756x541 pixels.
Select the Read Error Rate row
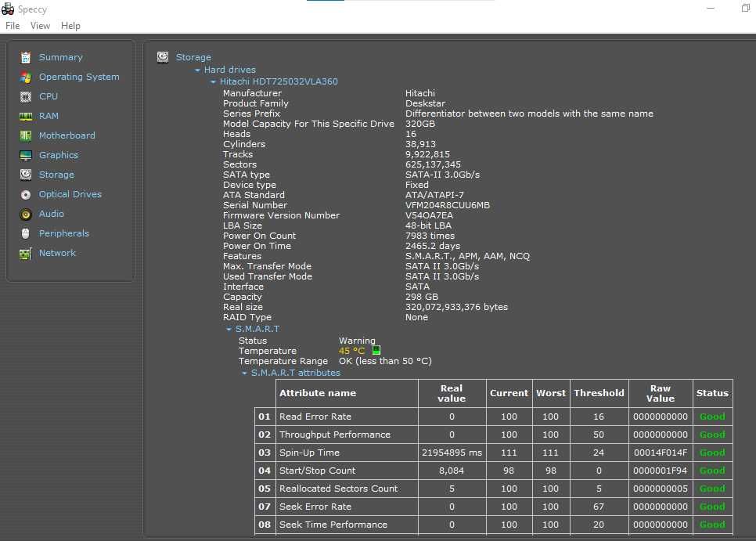click(494, 417)
